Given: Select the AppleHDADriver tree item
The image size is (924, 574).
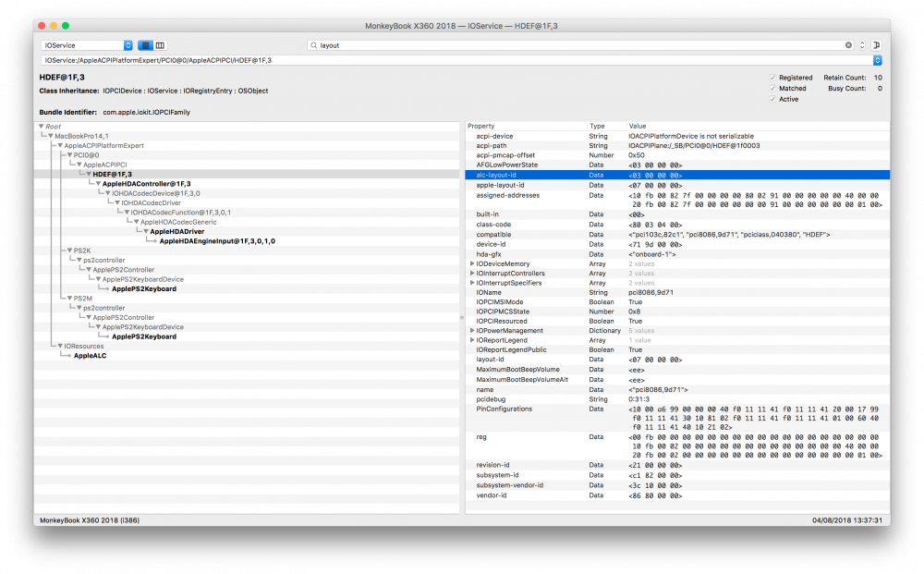Looking at the screenshot, I should (176, 232).
